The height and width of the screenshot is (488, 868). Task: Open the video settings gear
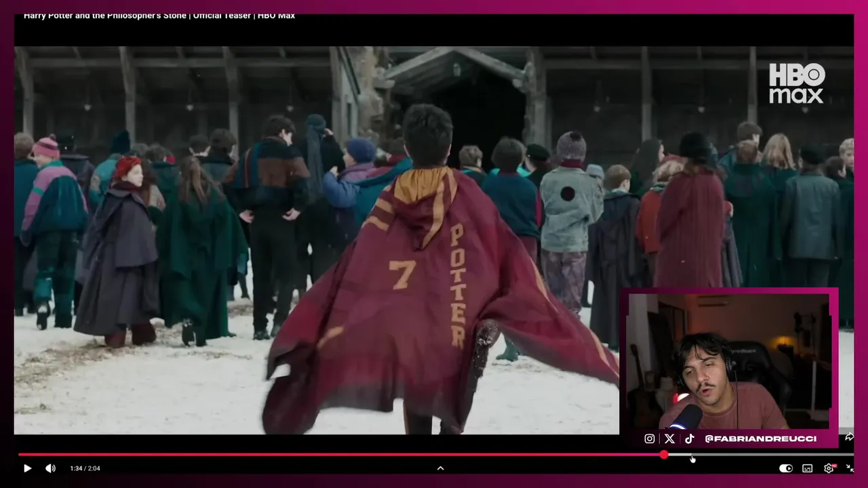[x=829, y=468]
